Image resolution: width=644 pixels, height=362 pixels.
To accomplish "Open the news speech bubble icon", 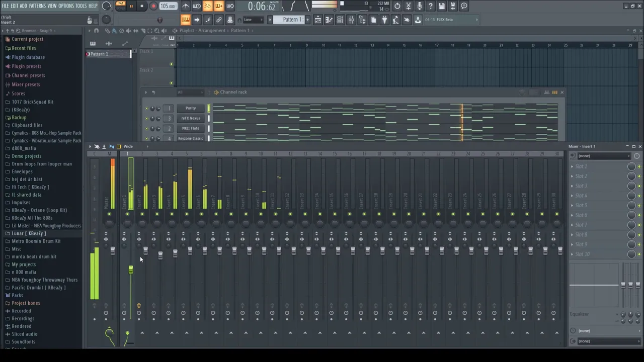I will (x=464, y=6).
